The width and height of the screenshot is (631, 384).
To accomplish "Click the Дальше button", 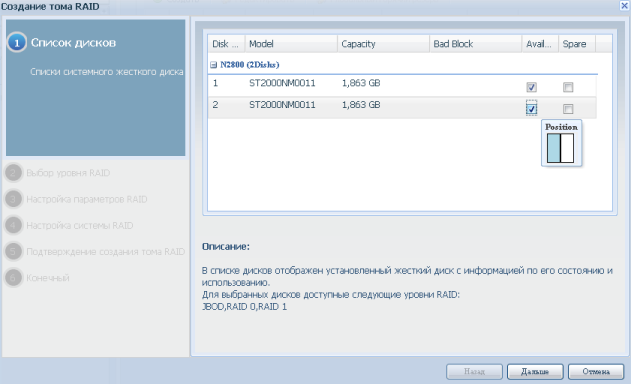I will [x=535, y=372].
